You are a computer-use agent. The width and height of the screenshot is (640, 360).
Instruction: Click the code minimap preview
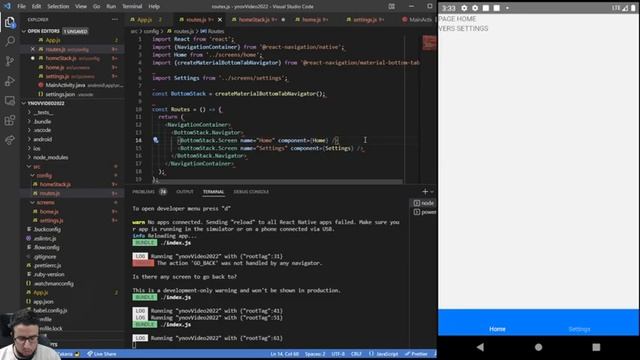click(x=429, y=43)
